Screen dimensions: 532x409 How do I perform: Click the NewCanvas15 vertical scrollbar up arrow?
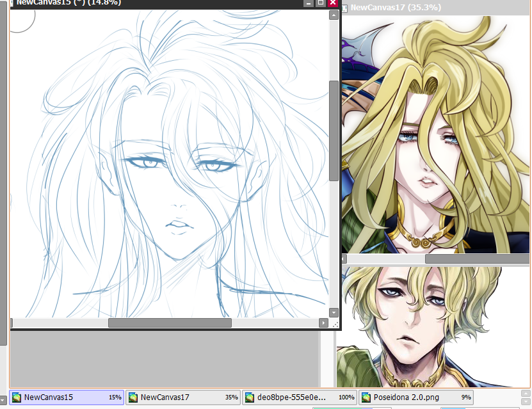click(x=334, y=15)
